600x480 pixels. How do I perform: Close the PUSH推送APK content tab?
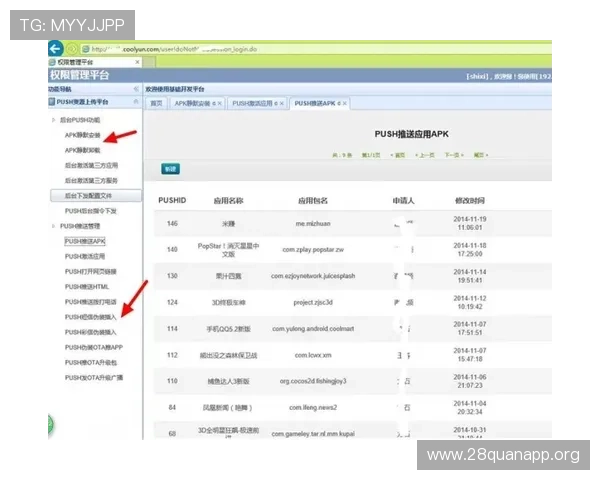(x=345, y=103)
